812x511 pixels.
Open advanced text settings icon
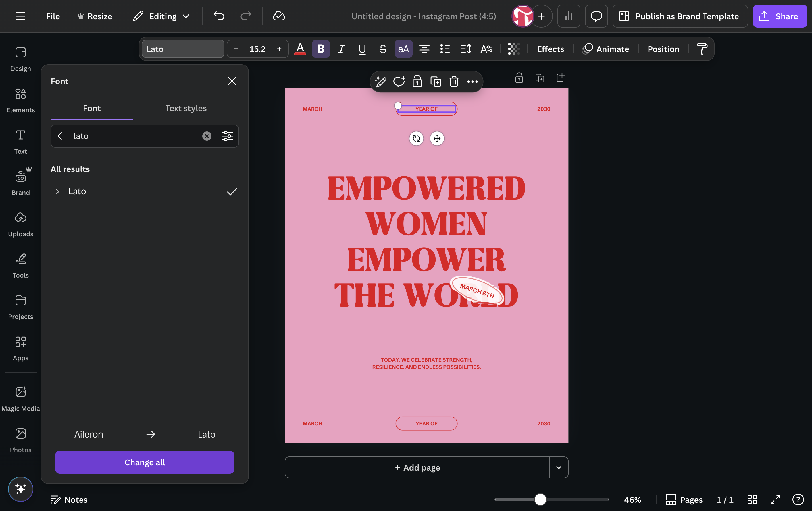[x=486, y=49]
